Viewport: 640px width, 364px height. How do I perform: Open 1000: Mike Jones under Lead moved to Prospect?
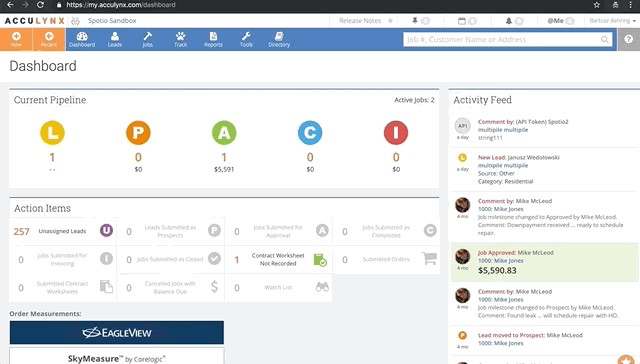tap(500, 343)
